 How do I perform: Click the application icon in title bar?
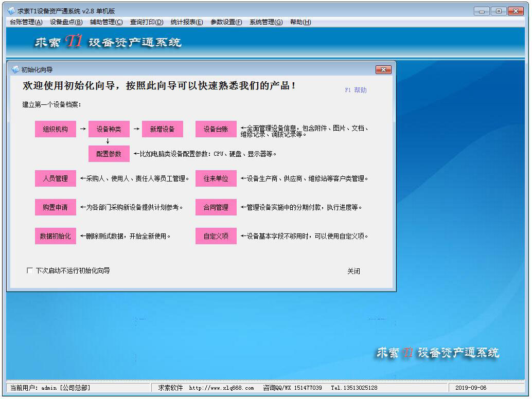click(x=11, y=11)
